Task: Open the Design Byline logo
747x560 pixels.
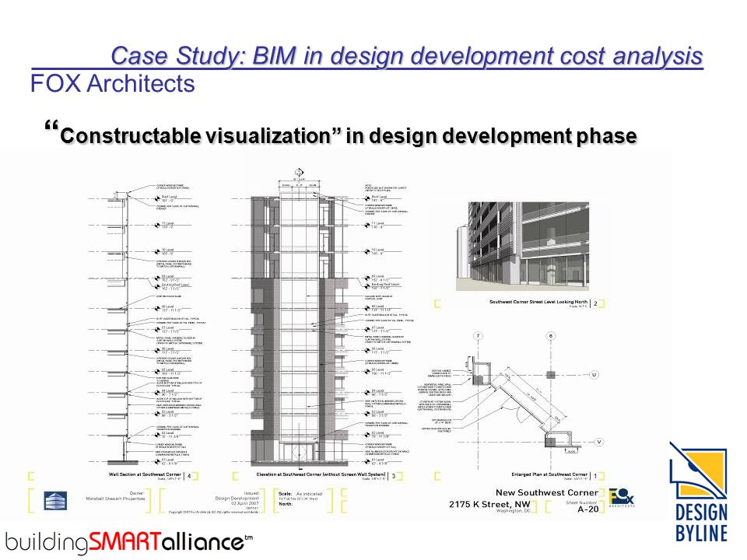Action: click(x=700, y=492)
